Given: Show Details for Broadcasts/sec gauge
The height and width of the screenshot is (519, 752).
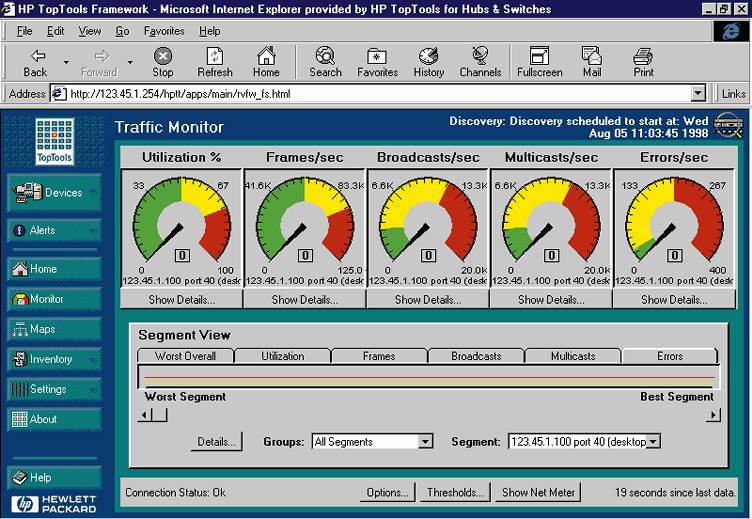Looking at the screenshot, I should (428, 300).
